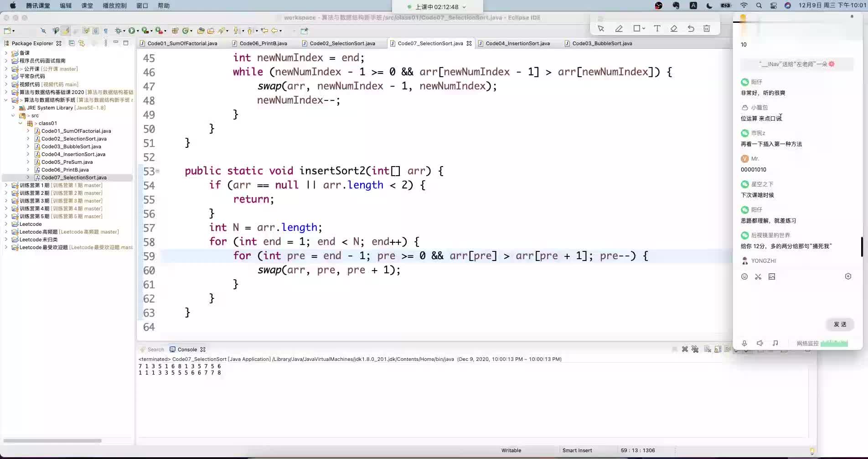This screenshot has width=868, height=459.
Task: Collapse the src folder
Action: tap(13, 115)
